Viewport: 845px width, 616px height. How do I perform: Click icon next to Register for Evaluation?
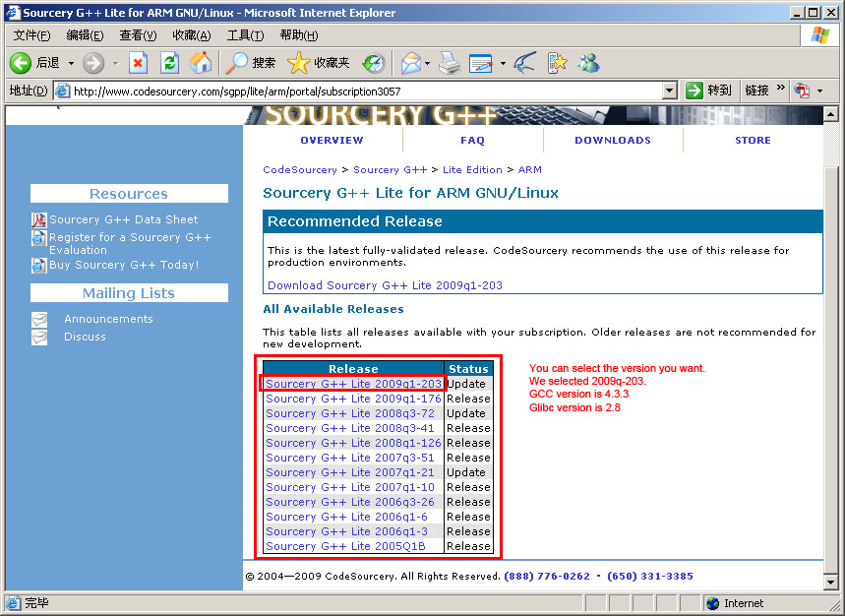tap(38, 238)
